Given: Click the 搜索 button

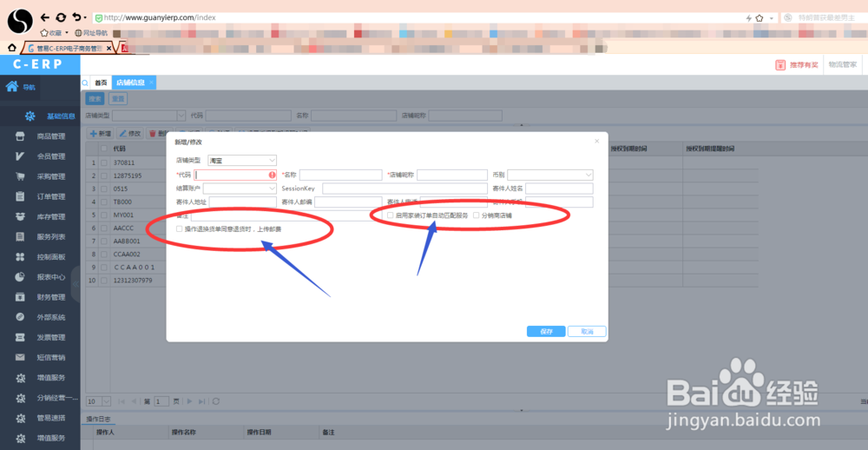Looking at the screenshot, I should click(95, 99).
